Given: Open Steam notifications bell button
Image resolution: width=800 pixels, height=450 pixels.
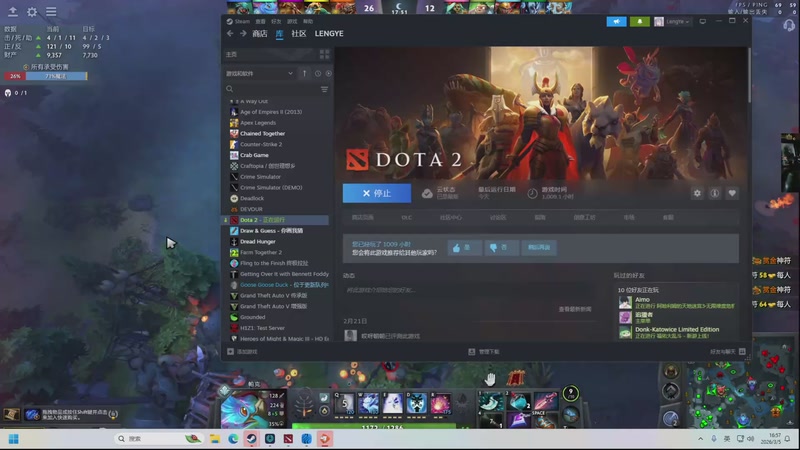Looking at the screenshot, I should click(x=639, y=21).
